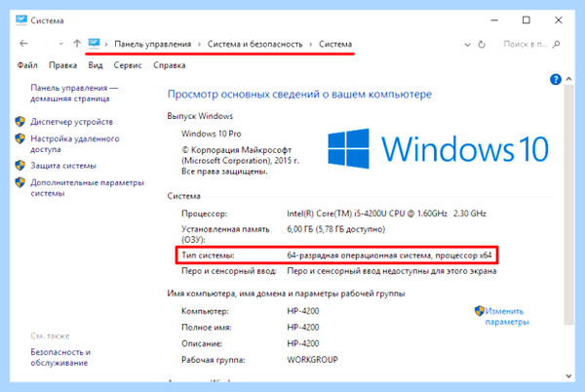Screen dimensions: 585x392
Task: Open the Файл menu
Action: [27, 65]
